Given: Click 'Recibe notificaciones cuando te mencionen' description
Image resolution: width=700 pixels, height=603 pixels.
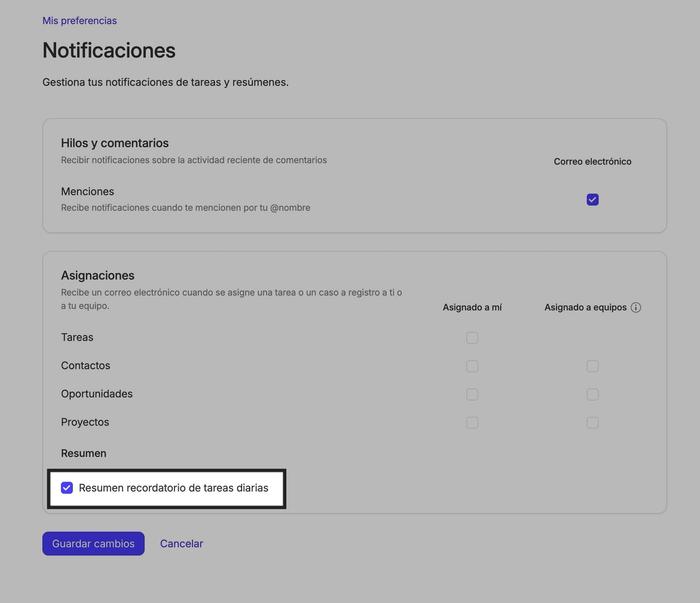Looking at the screenshot, I should pyautogui.click(x=186, y=208).
